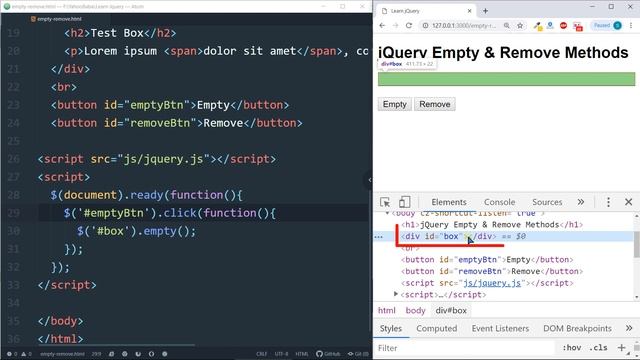Click Chrome's forward arrow button
Screen dimensions: 640x360
pos(395,25)
